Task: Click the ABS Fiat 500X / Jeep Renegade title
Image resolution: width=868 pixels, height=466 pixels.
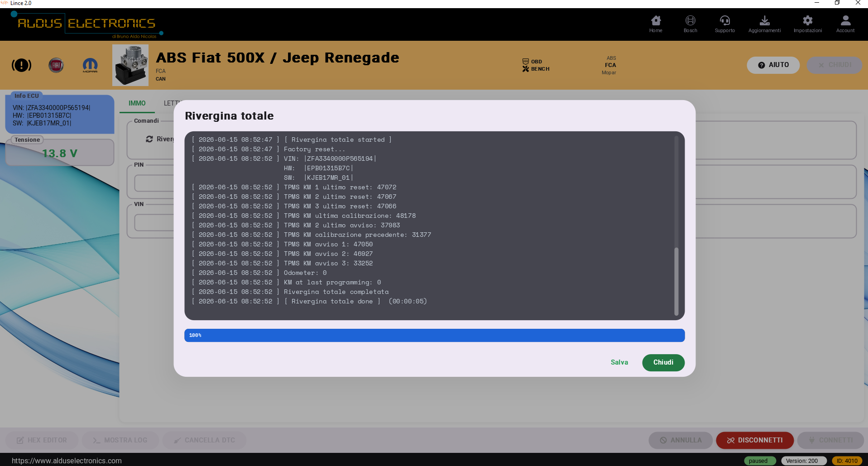Action: click(278, 58)
